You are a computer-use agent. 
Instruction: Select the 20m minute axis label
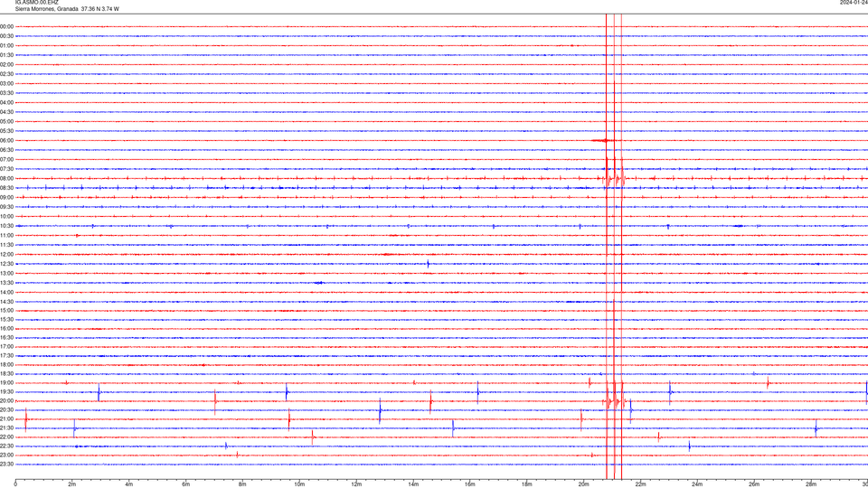583,484
